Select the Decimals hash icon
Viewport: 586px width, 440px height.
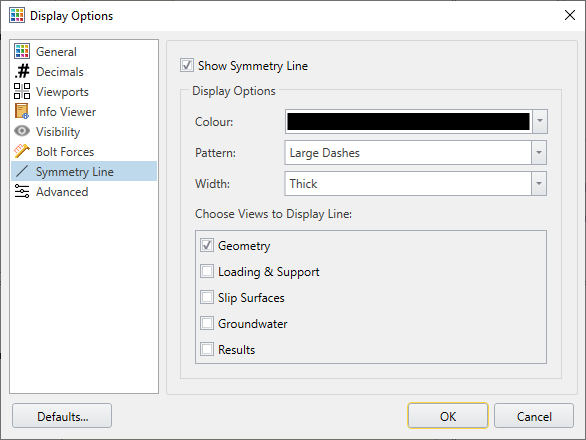point(22,71)
